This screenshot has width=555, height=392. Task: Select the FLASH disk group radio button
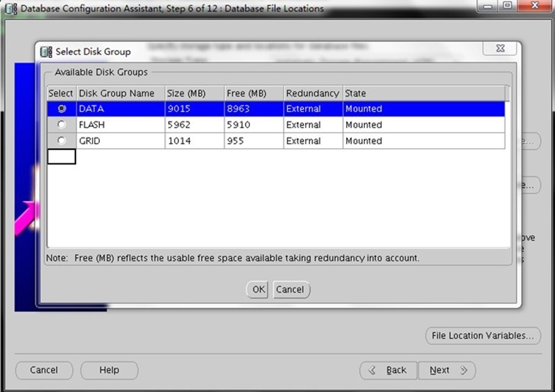click(62, 125)
